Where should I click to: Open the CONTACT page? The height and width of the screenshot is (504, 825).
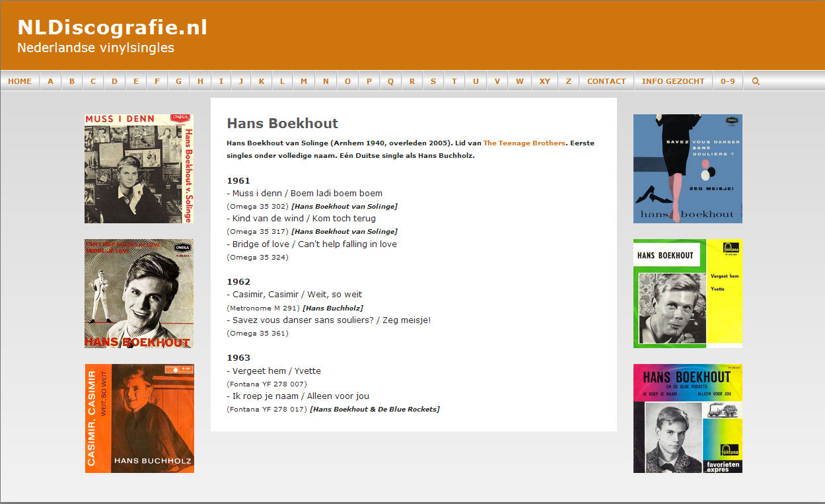(606, 81)
